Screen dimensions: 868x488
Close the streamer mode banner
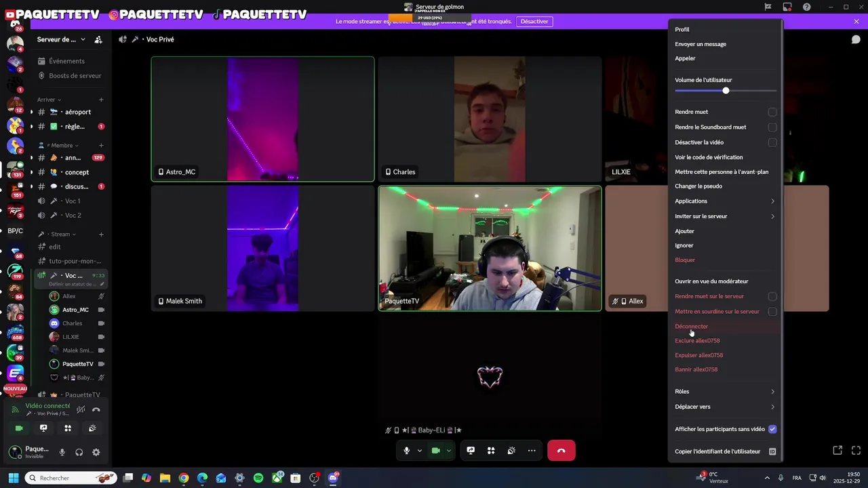click(856, 22)
